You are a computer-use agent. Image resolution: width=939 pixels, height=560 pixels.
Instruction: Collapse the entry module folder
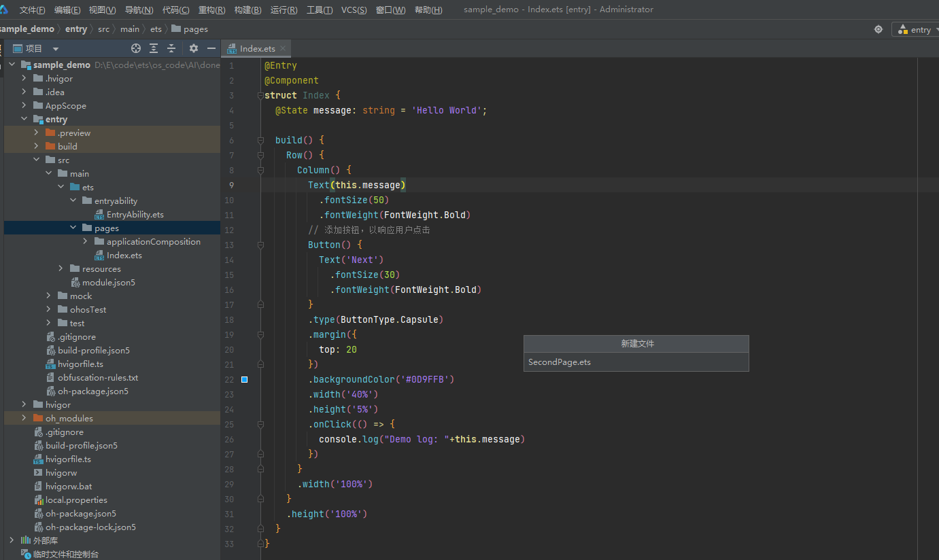(x=24, y=120)
